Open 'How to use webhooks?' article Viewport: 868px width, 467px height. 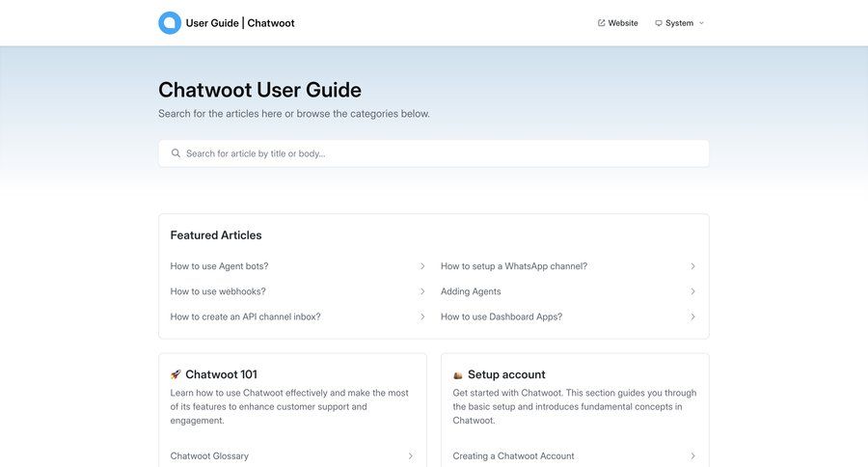[x=218, y=291]
